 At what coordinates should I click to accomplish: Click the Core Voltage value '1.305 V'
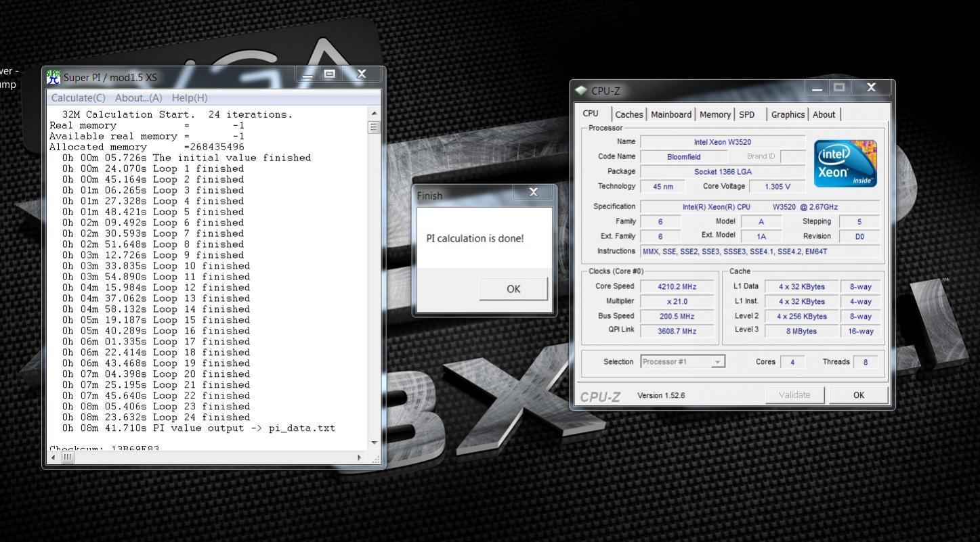777,186
